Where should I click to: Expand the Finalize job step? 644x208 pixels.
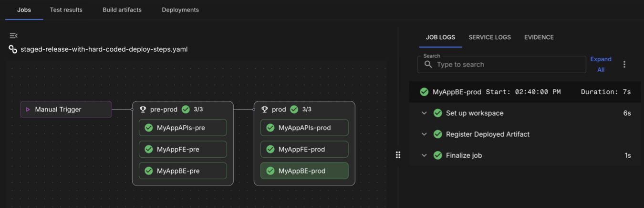pyautogui.click(x=424, y=155)
